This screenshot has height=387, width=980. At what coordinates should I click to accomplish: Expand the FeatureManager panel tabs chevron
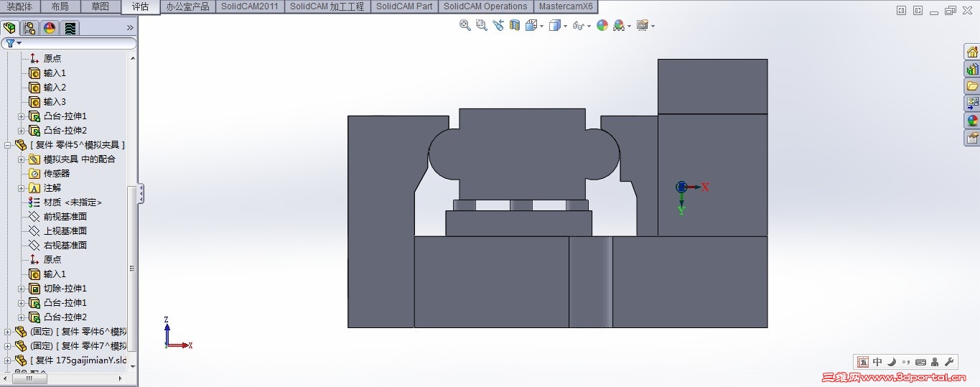click(130, 28)
